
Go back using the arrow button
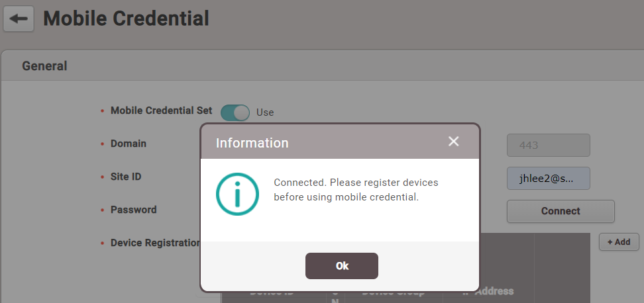click(19, 19)
